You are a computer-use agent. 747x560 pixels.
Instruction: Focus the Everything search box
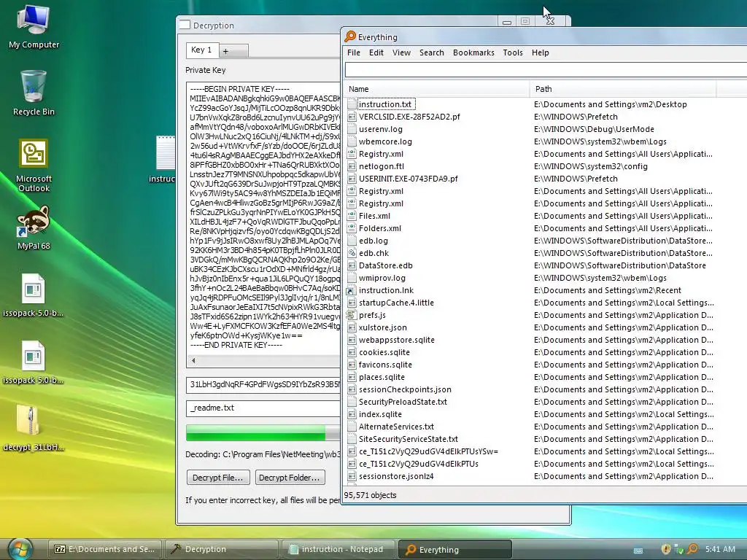click(x=546, y=70)
